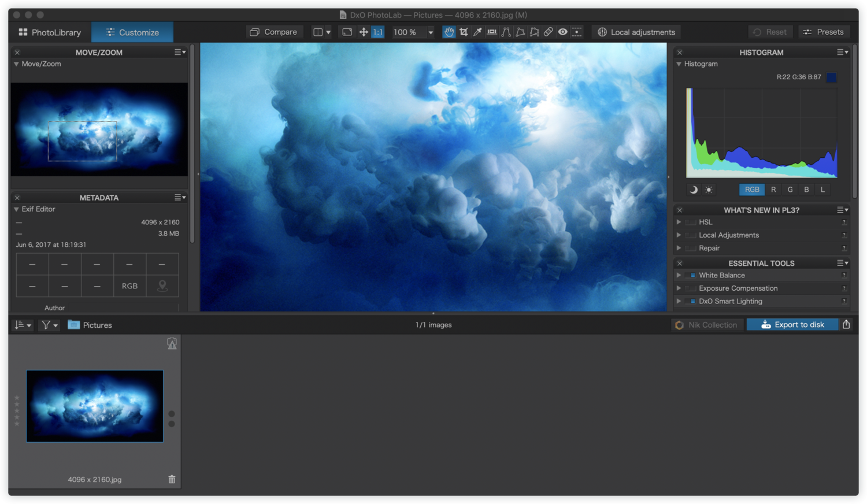This screenshot has width=867, height=504.
Task: Collapse the Exif Editor section
Action: point(16,209)
